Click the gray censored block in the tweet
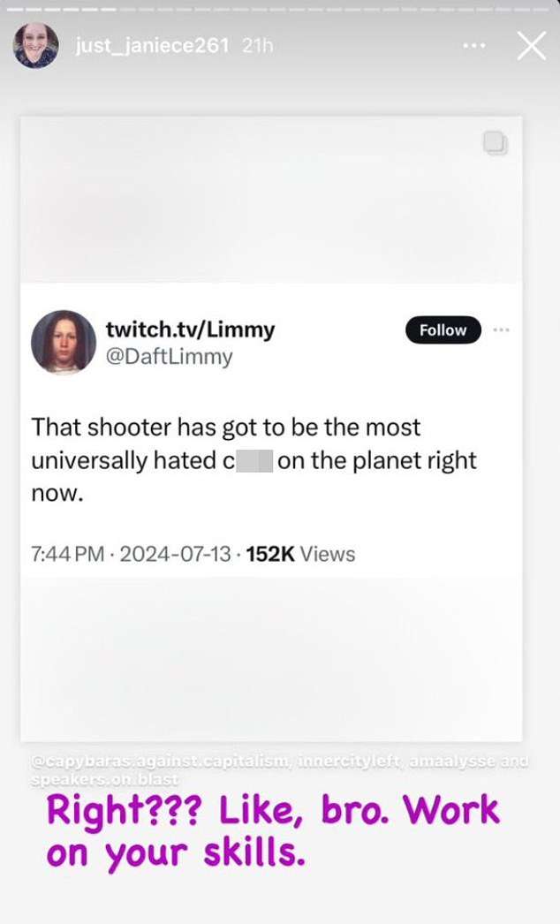 point(254,461)
